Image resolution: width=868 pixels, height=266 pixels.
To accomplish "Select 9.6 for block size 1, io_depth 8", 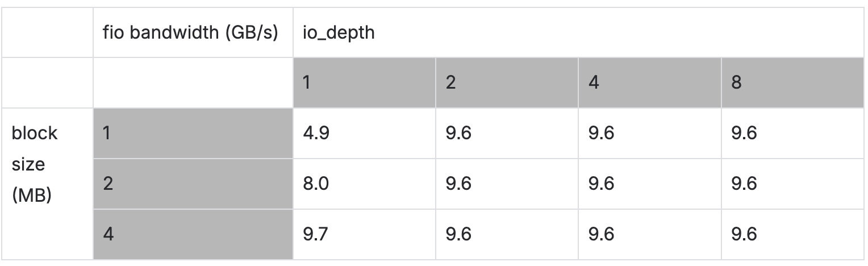I will [x=792, y=134].
